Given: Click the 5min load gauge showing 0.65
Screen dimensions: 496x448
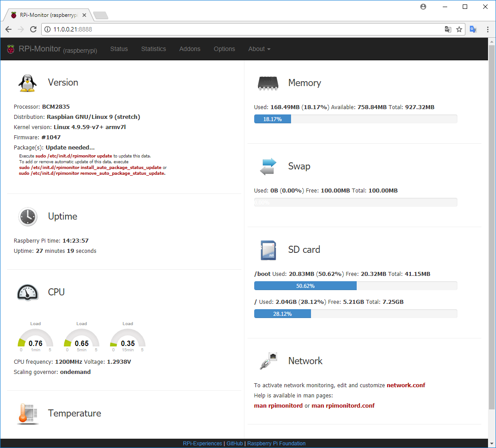Looking at the screenshot, I should point(82,338).
